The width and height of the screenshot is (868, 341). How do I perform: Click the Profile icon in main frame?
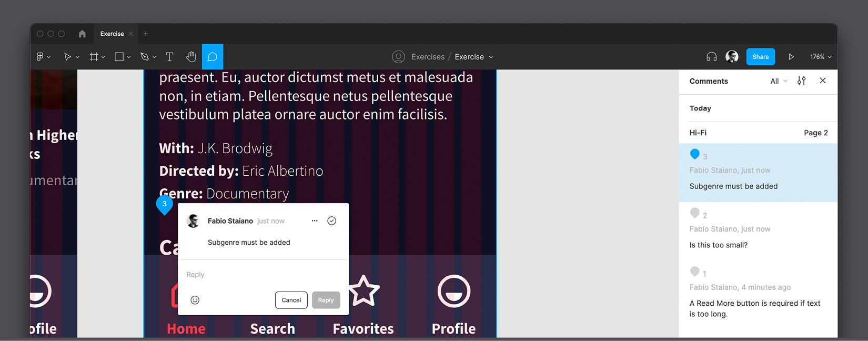454,290
